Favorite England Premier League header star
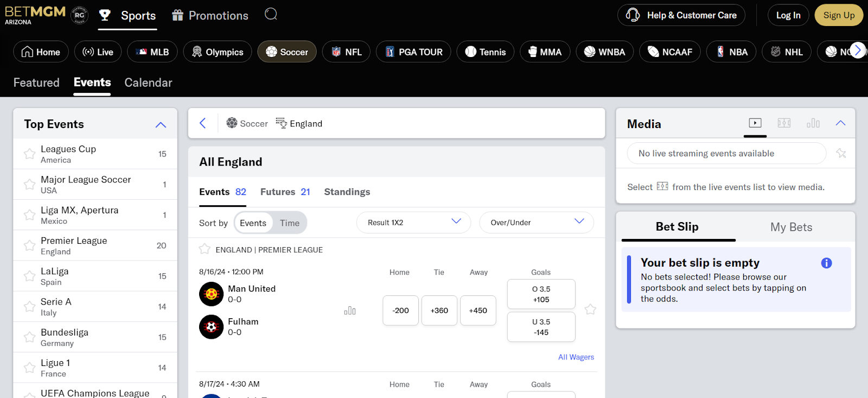The image size is (868, 398). pos(205,249)
